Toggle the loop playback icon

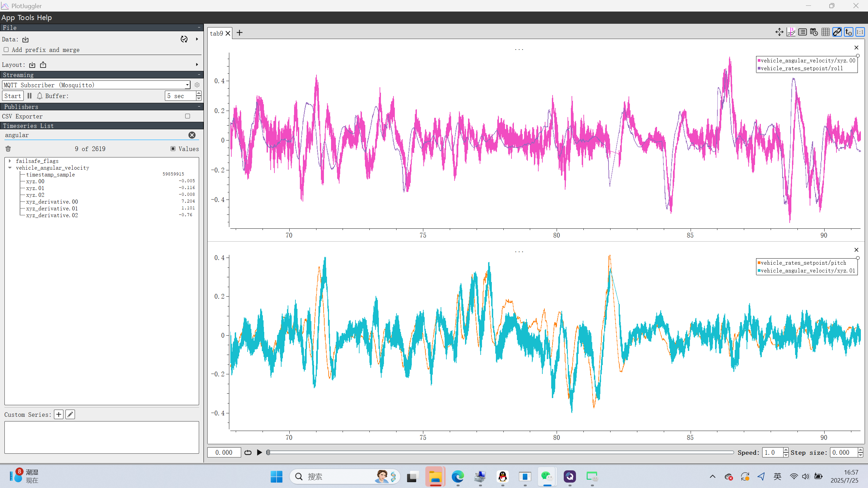[x=248, y=452]
